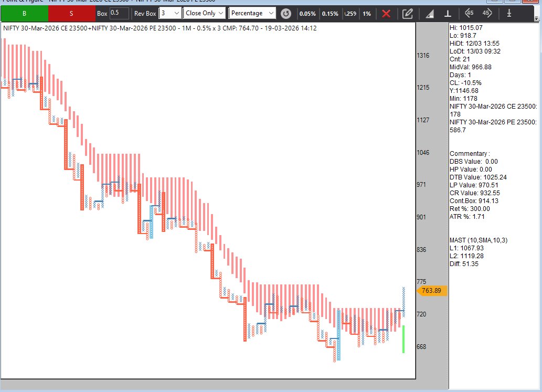This screenshot has width=542, height=392.
Task: Click the 1316 price axis label
Action: coord(423,55)
